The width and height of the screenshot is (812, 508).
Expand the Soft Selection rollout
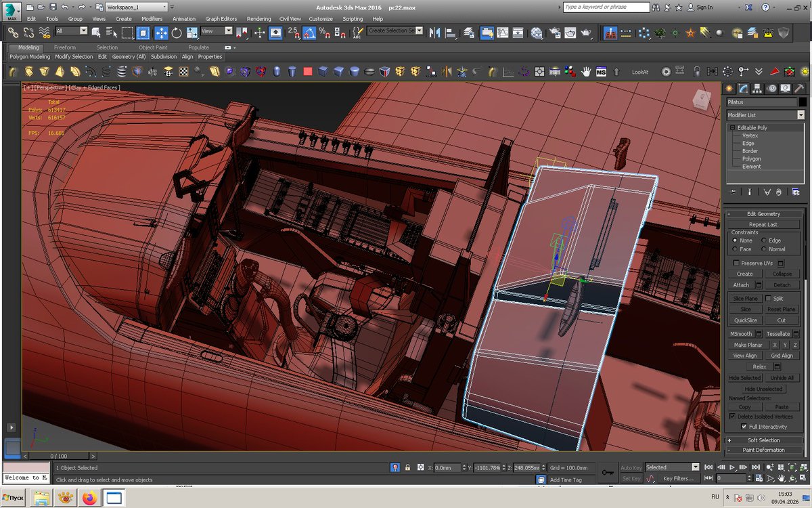763,440
